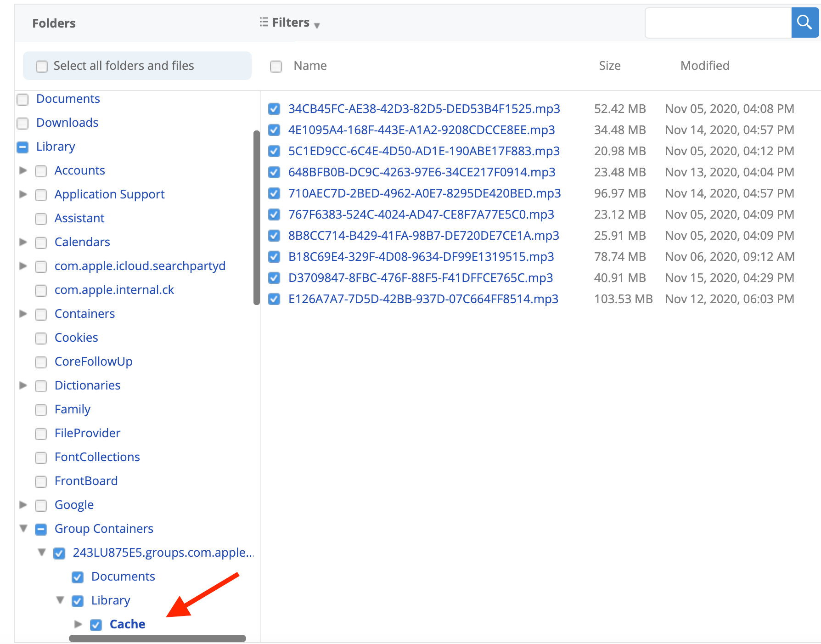This screenshot has width=821, height=644.
Task: Check the Google folder checkbox
Action: [x=41, y=505]
